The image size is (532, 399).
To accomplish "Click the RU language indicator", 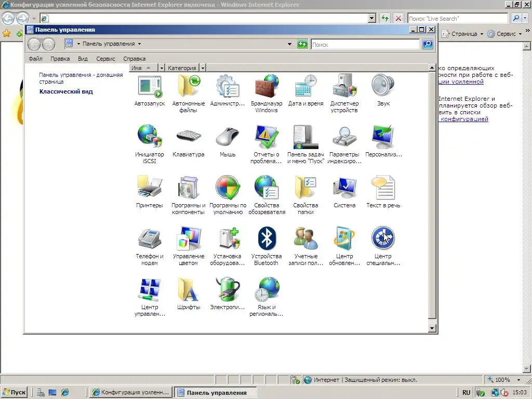I will [x=466, y=393].
